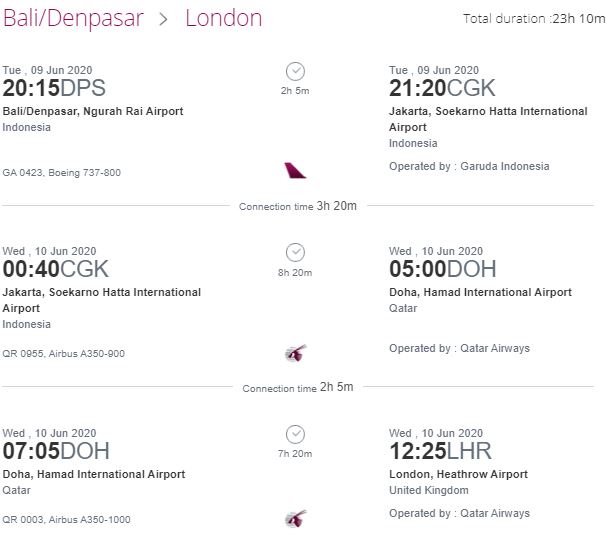Screen dimensions: 607x558
Task: Click the checkmark circle above 8h 20m duration
Action: [295, 252]
